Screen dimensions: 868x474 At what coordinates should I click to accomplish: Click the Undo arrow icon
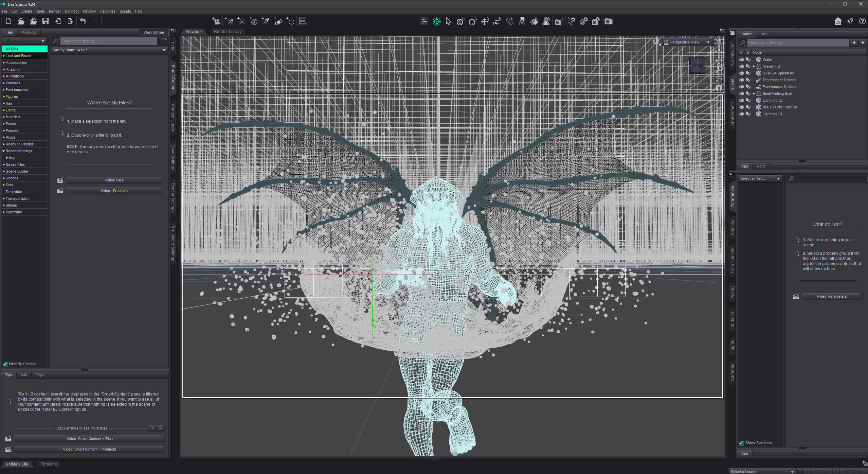click(83, 21)
